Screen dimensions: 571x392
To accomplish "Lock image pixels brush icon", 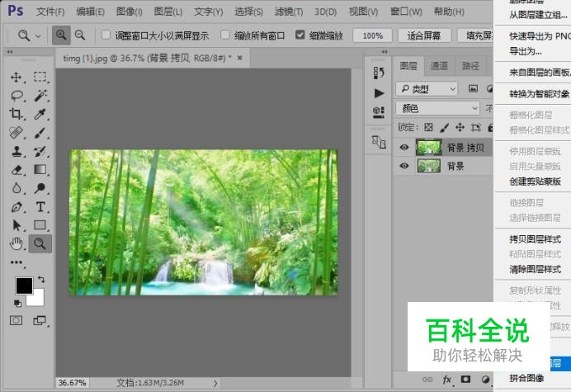I will click(444, 127).
